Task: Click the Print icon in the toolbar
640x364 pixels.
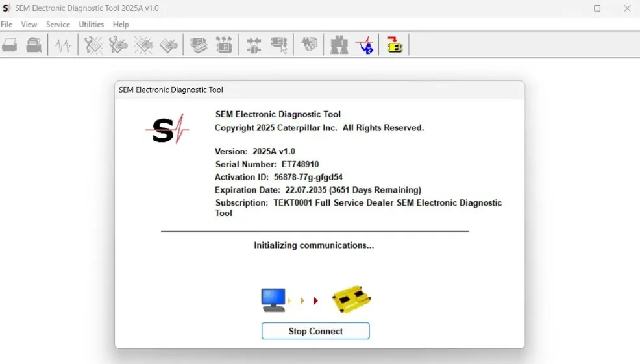Action: [9, 45]
